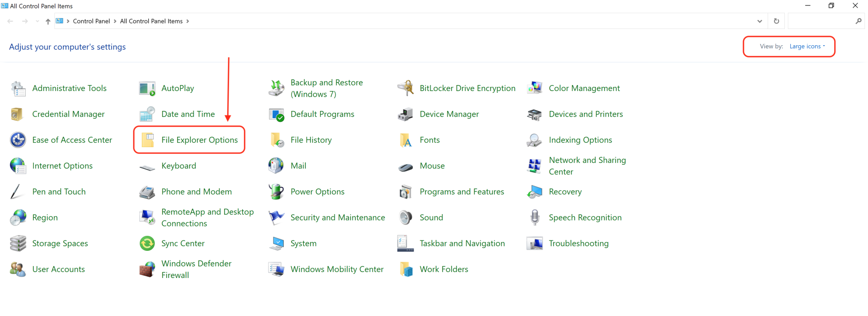Open the Programs and Features link
The height and width of the screenshot is (316, 868).
462,192
